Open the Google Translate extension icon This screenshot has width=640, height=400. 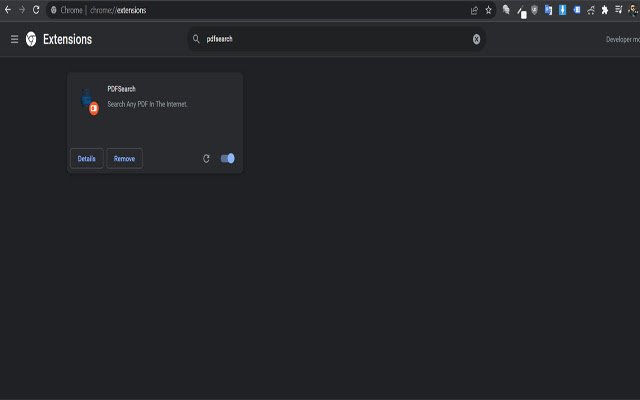pos(548,10)
